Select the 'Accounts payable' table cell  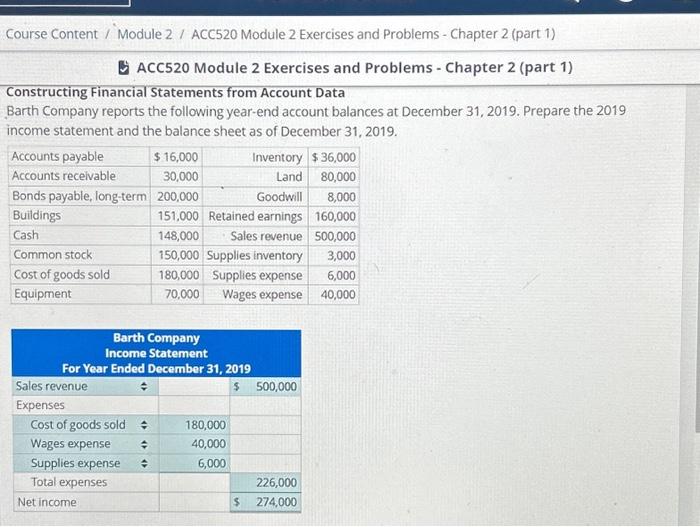79,157
